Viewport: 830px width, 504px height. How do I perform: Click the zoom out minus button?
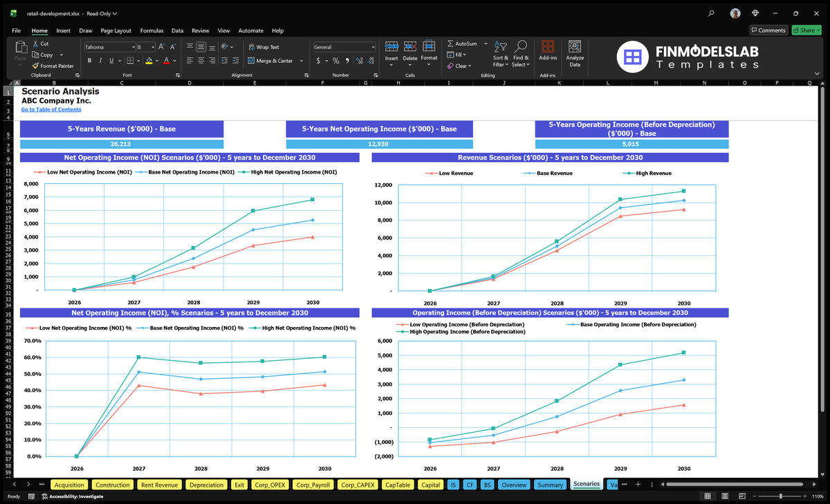click(x=755, y=496)
